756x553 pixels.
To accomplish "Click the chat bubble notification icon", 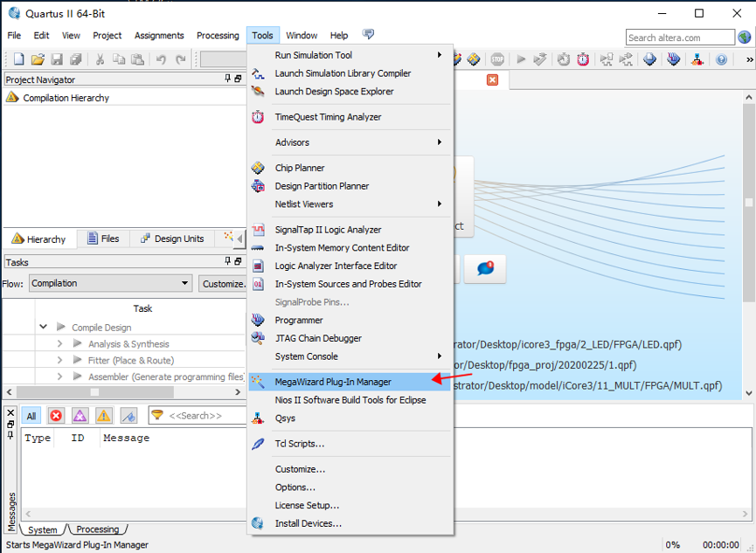I will tap(485, 269).
